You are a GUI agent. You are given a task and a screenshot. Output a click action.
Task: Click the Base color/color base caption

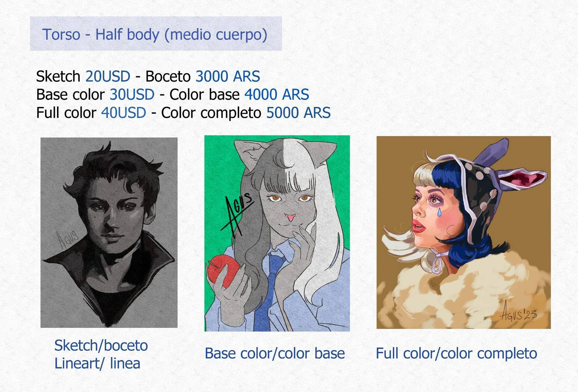point(275,353)
